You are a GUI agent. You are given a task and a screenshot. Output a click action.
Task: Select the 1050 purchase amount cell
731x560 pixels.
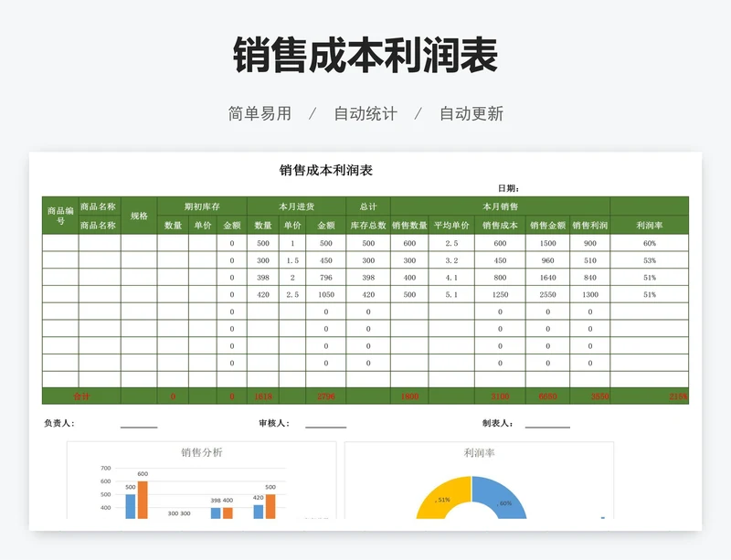[325, 294]
